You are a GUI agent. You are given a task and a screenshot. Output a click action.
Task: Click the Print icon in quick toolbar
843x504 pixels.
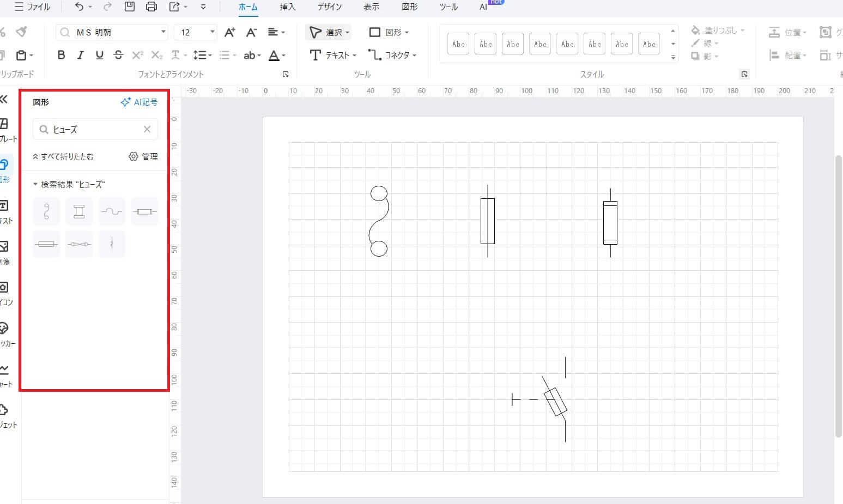(151, 7)
